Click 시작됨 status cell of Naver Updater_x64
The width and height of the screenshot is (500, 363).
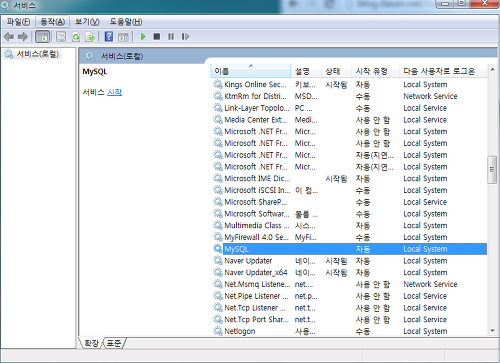tap(336, 273)
